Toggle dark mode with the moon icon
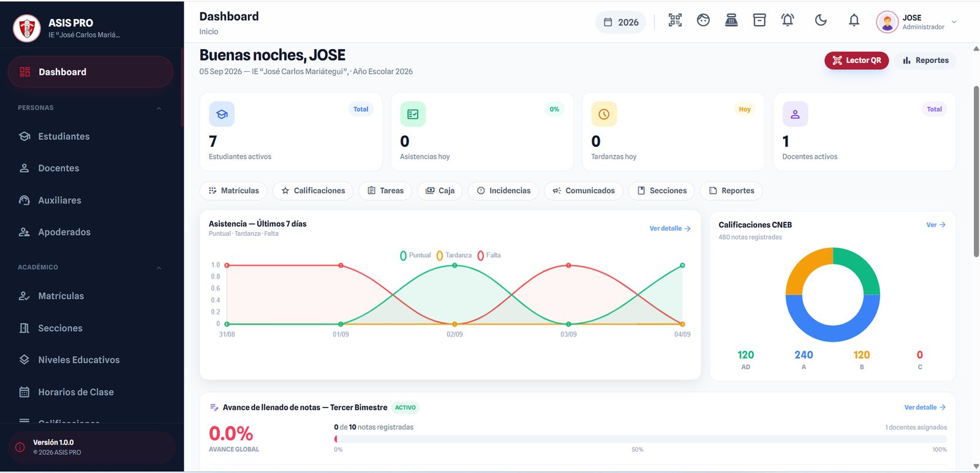This screenshot has width=980, height=473. point(821,20)
